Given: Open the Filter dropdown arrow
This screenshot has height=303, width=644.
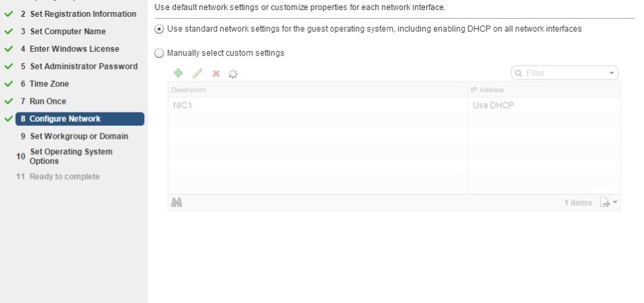Looking at the screenshot, I should [x=612, y=73].
